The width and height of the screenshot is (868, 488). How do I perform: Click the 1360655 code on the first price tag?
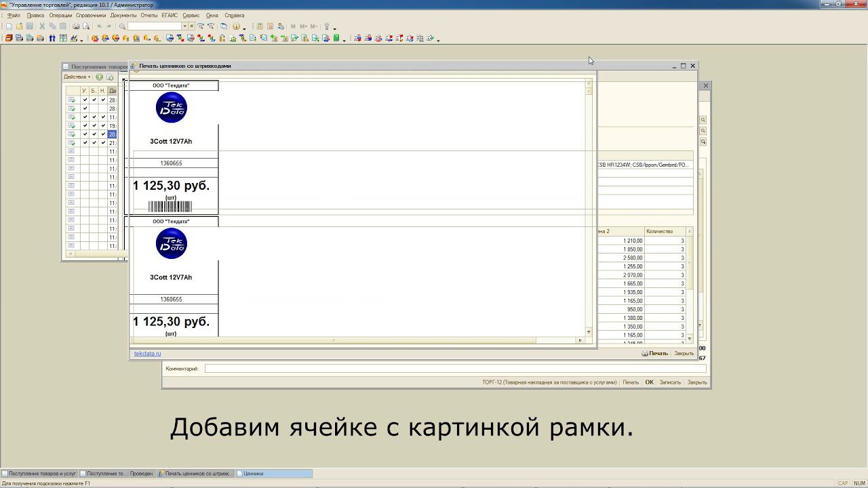tap(171, 163)
